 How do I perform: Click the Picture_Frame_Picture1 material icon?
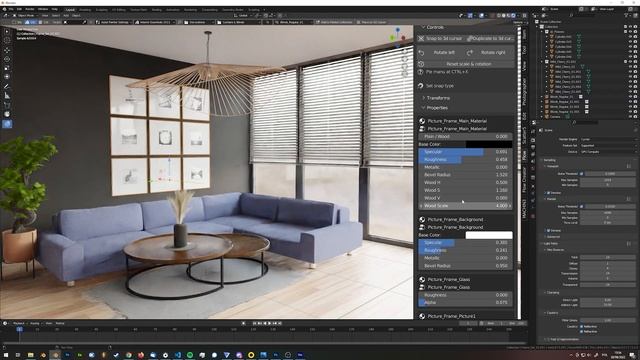click(x=422, y=316)
